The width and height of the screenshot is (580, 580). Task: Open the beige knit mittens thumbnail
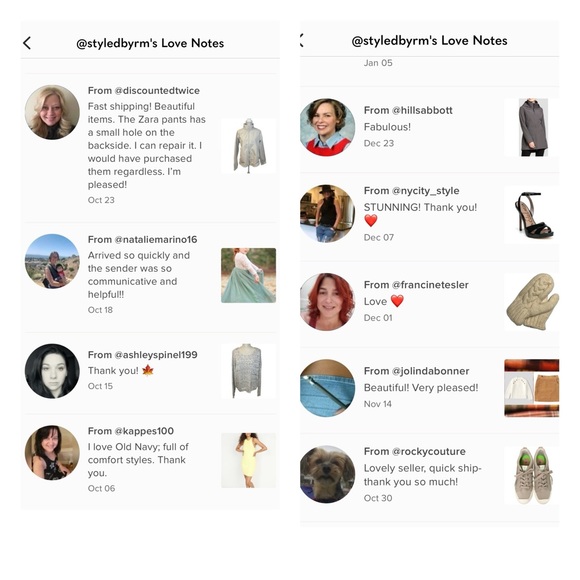click(x=532, y=302)
